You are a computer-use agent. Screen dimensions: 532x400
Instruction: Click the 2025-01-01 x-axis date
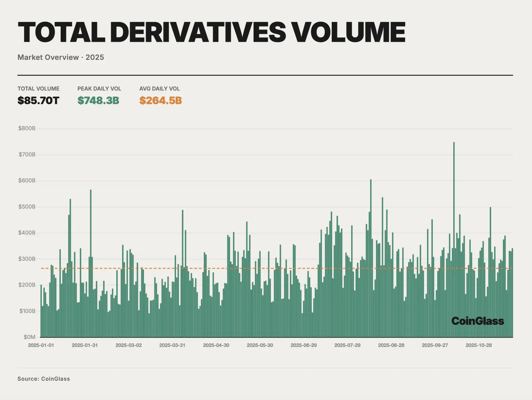41,345
